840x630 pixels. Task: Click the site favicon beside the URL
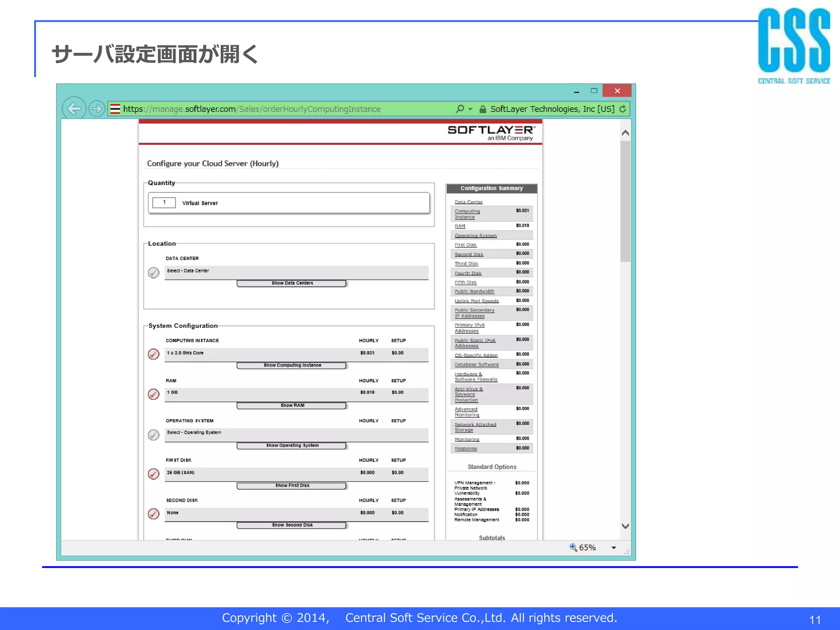115,109
